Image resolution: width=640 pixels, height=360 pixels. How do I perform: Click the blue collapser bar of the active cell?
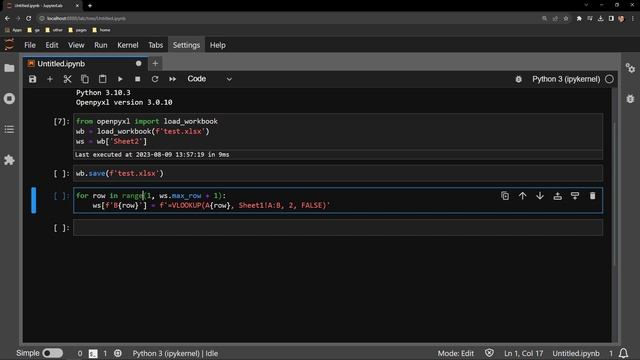click(33, 200)
